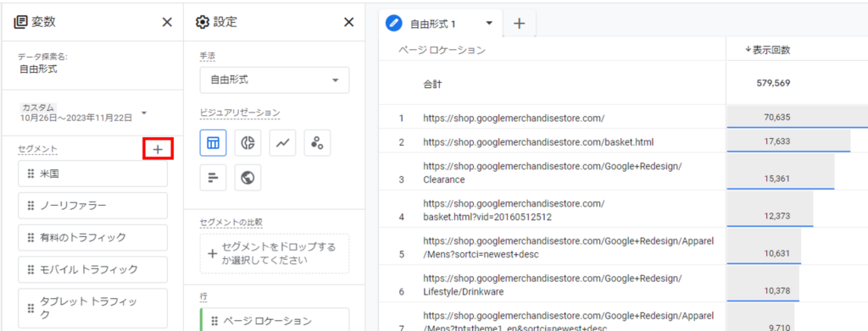Click the 変数 panel icon
Viewport: 868px width, 331px height.
tap(20, 22)
